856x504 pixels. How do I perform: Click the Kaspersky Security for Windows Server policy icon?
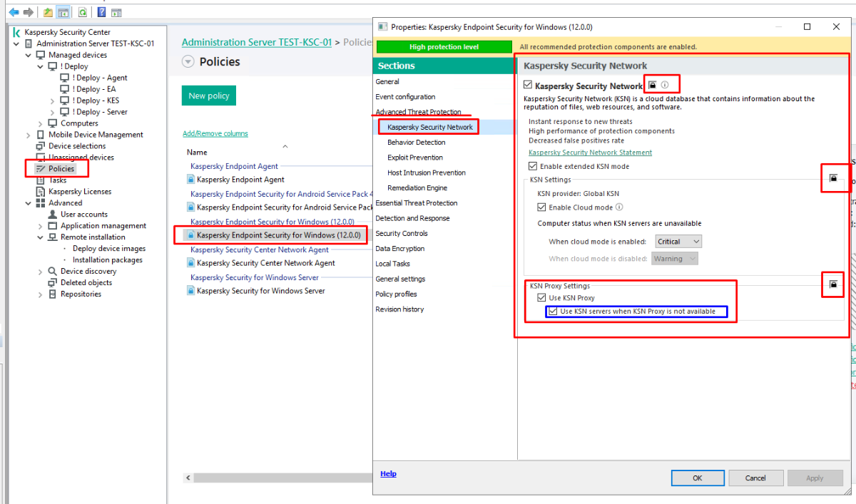[190, 291]
